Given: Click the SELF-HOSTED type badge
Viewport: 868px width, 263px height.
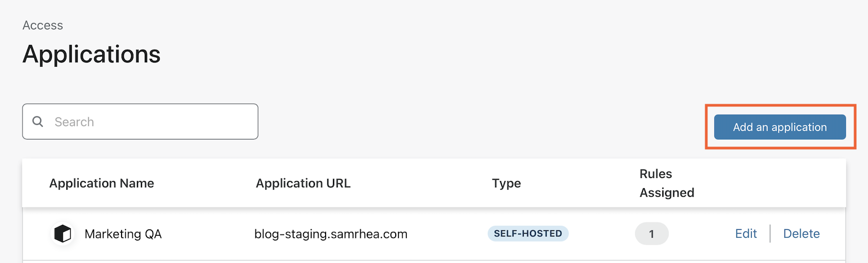Looking at the screenshot, I should (x=527, y=234).
